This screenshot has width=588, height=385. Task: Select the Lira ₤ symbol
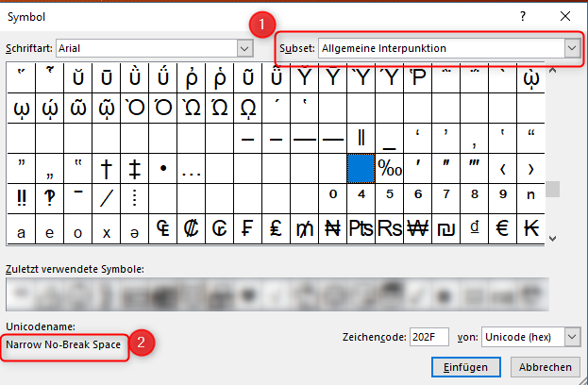point(276,229)
